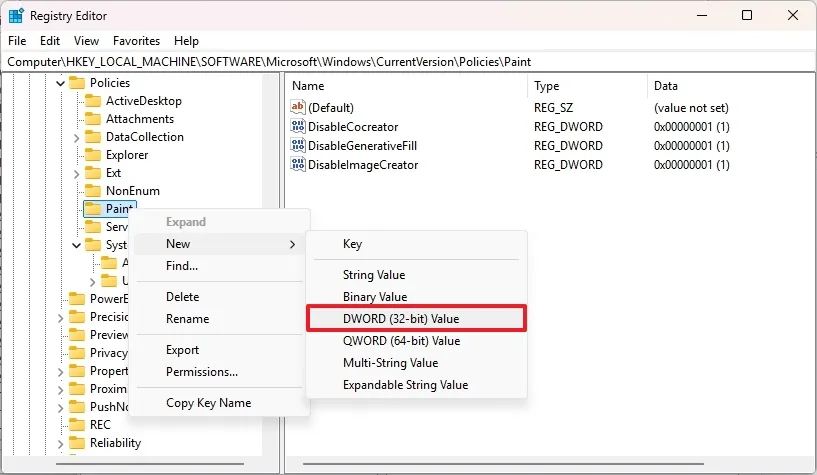This screenshot has width=817, height=475.
Task: Click the NonEnum folder icon
Action: [93, 191]
